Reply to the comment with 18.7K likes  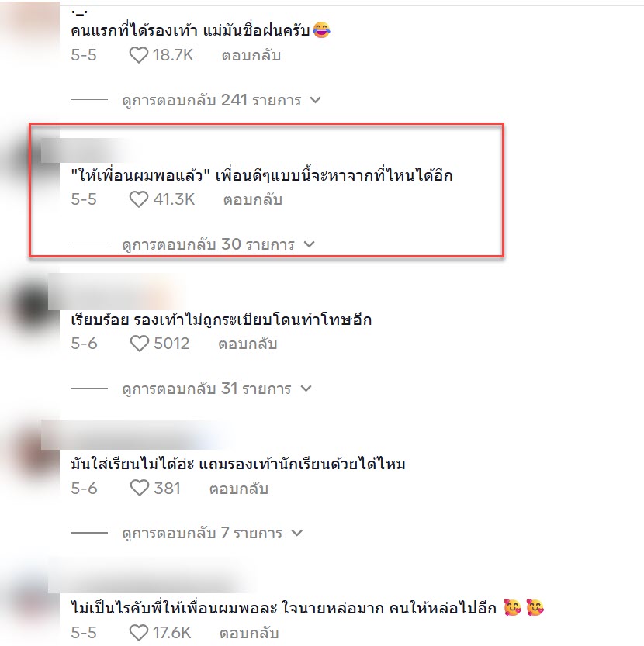(251, 55)
